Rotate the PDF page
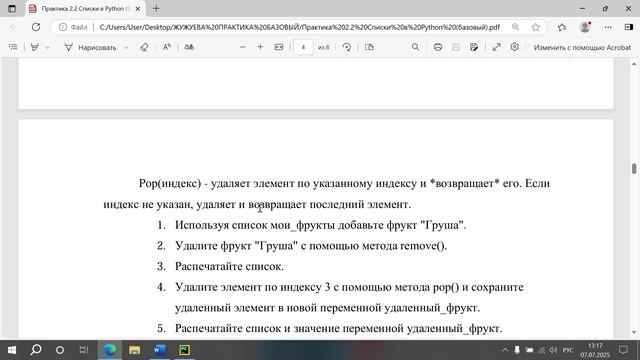Viewport: 640px width, 360px height. click(x=347, y=47)
